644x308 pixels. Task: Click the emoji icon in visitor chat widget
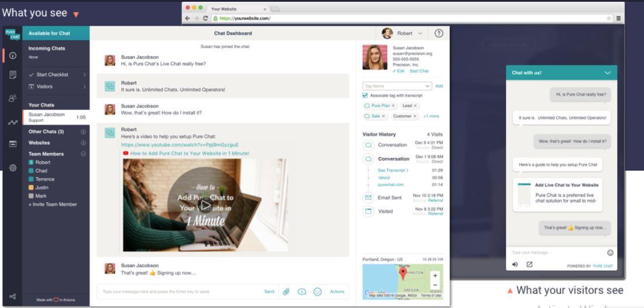coord(610,252)
